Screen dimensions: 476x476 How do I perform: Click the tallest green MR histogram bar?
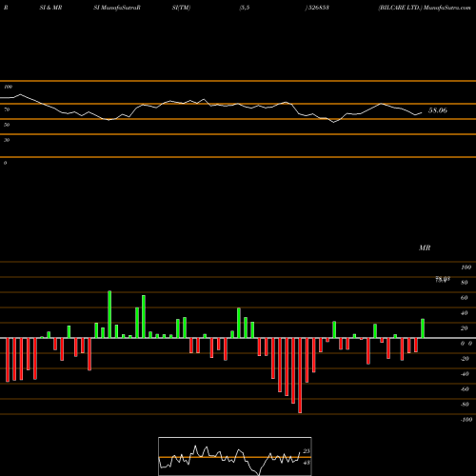pos(109,314)
